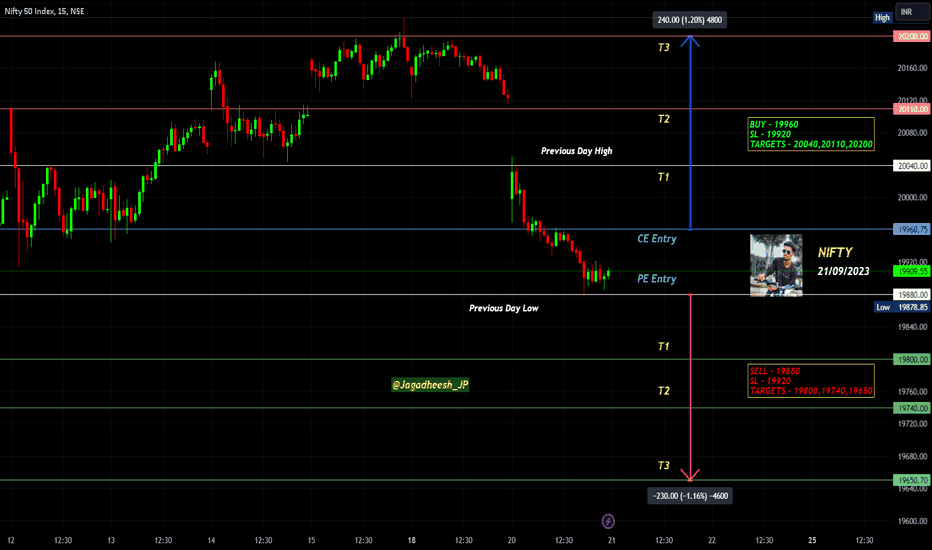Select the PE Entry text label
The width and height of the screenshot is (932, 550).
point(657,278)
